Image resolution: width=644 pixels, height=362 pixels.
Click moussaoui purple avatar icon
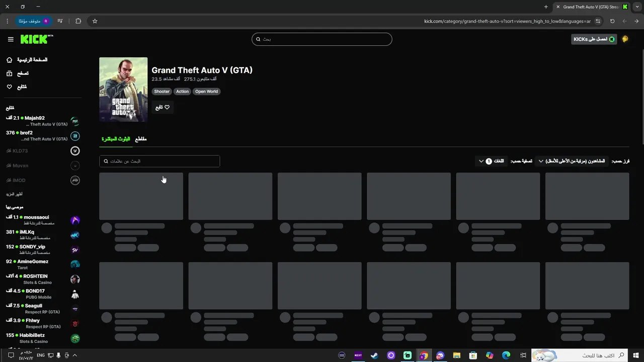tap(75, 220)
